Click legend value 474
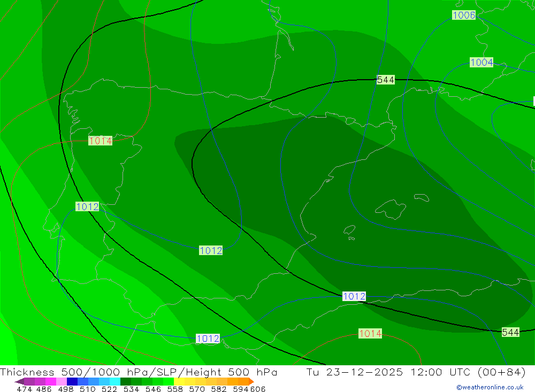The width and height of the screenshot is (535, 392). coord(24,389)
